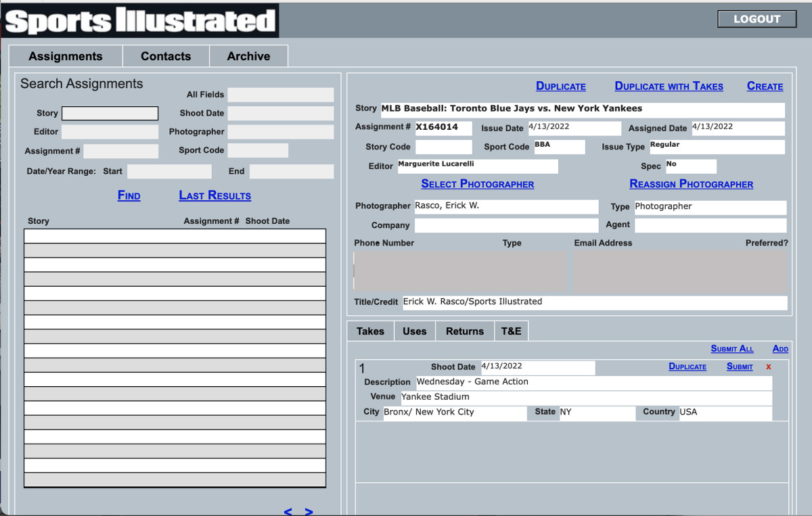Open the T&E tab
812x516 pixels.
click(x=511, y=331)
